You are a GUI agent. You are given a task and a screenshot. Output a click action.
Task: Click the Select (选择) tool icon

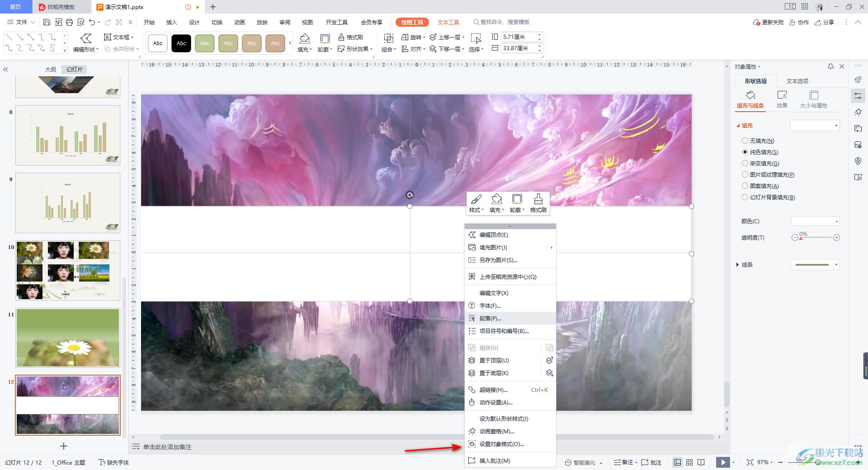click(x=476, y=39)
